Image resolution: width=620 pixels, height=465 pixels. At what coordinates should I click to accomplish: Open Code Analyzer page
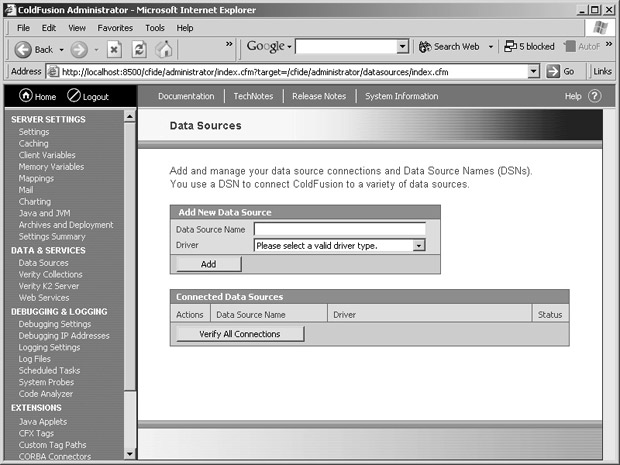46,394
